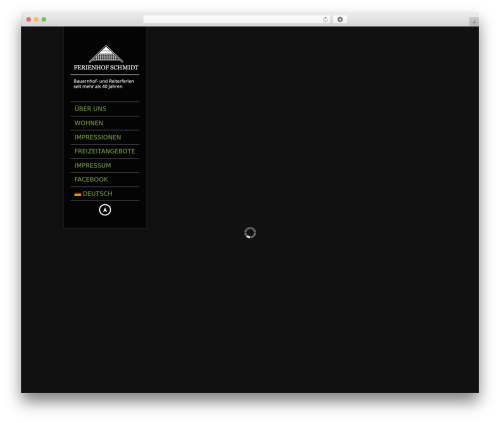Switch language via DEUTSCH entry
This screenshot has height=423, width=500.
tap(97, 194)
